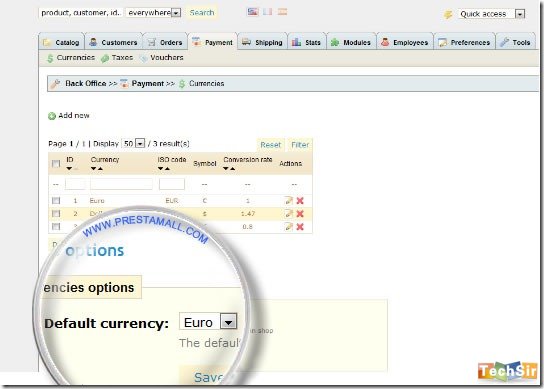Edit the Euro currency row

click(289, 200)
